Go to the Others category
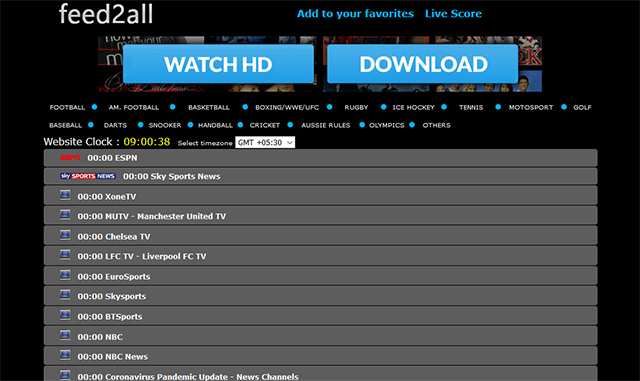The height and width of the screenshot is (381, 640). pos(436,125)
